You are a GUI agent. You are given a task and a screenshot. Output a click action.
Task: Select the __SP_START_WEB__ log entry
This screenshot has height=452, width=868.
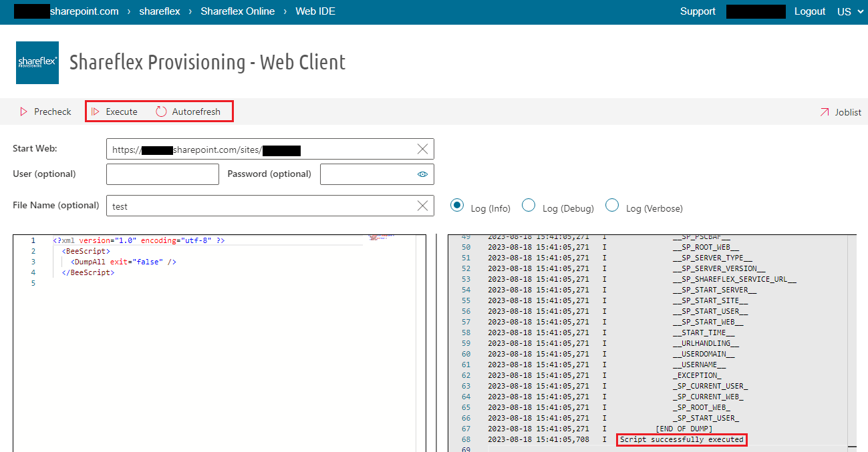pyautogui.click(x=708, y=322)
